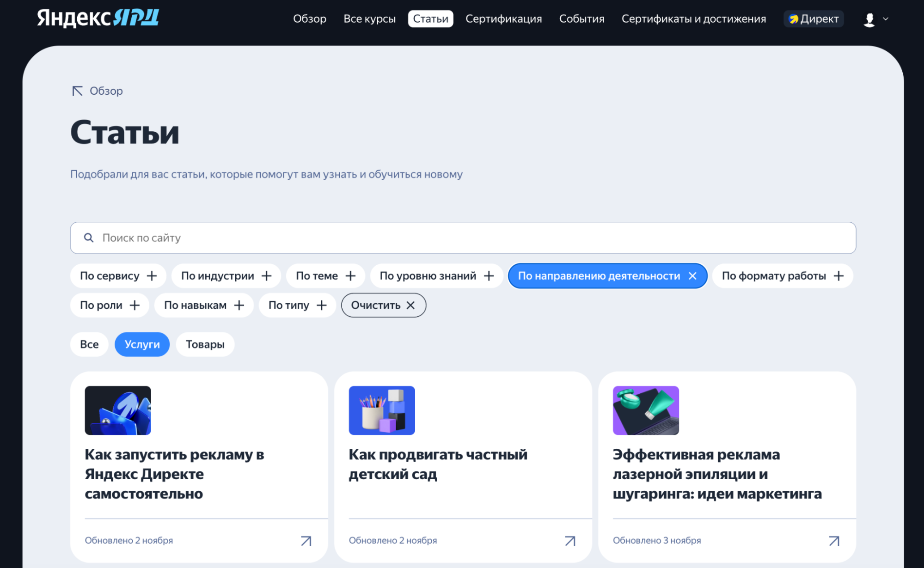Open лазерная эпиляция article via arrow icon

click(834, 540)
